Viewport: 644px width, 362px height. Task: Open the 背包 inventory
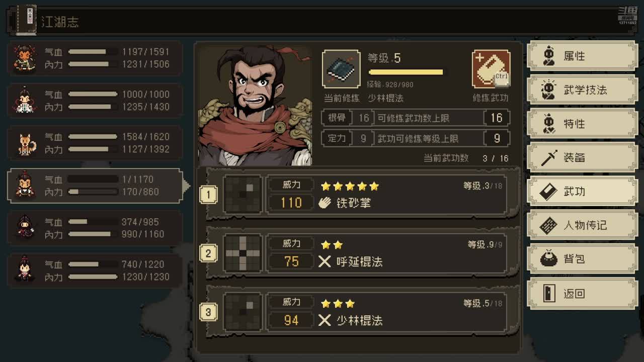(x=582, y=259)
